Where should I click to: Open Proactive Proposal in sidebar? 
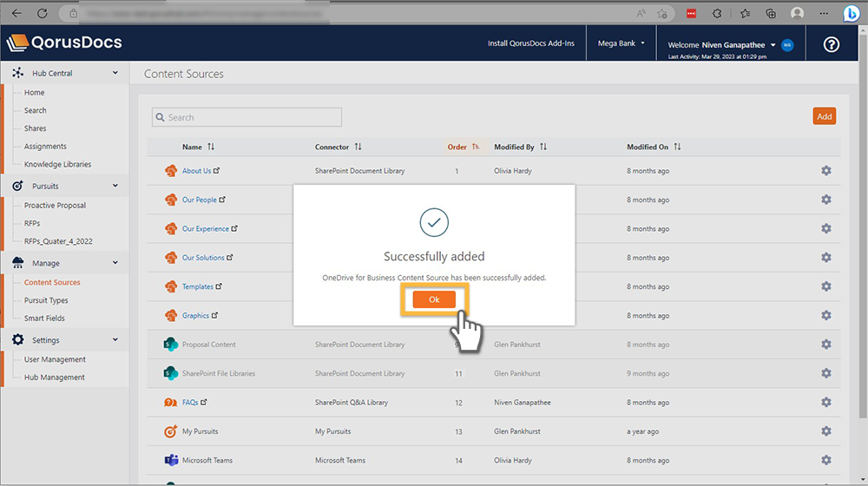click(x=55, y=205)
